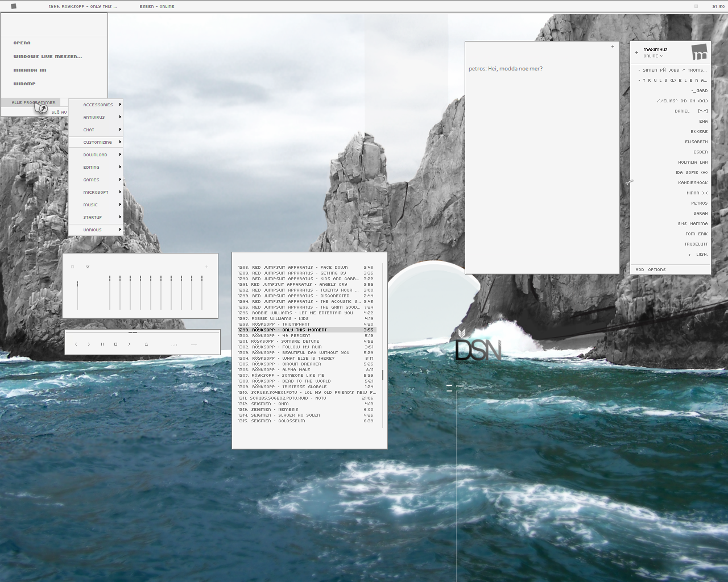Stop playback with the square stop icon

115,344
